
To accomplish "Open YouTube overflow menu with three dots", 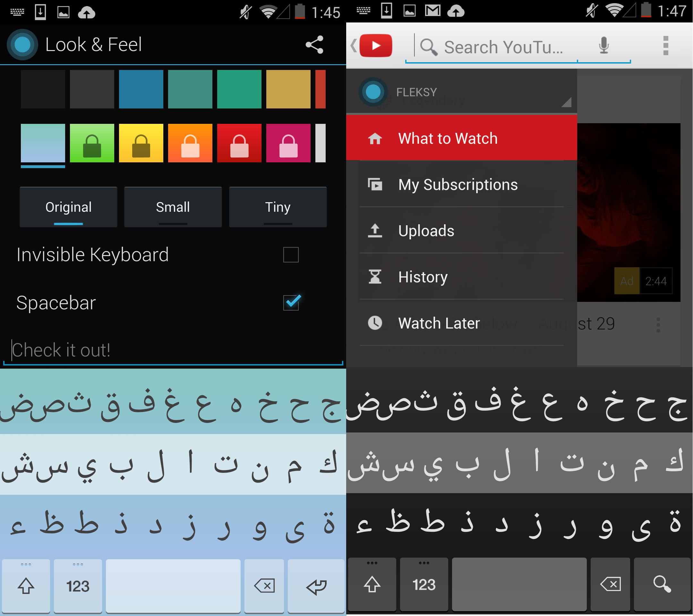I will pyautogui.click(x=665, y=46).
